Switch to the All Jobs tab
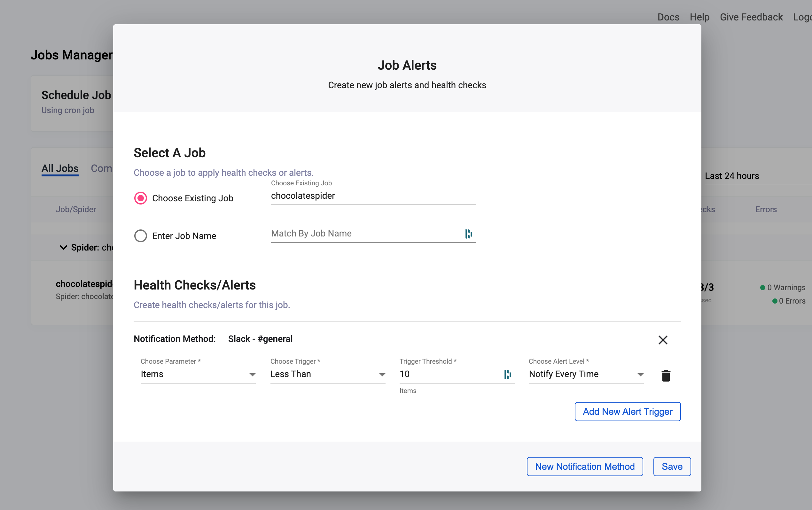Screen dimensions: 812x510 pyautogui.click(x=60, y=168)
